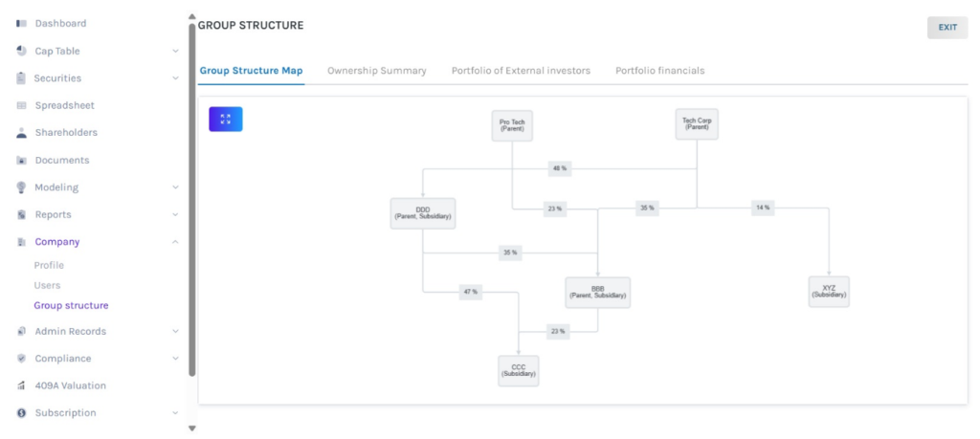Click the Documents folder icon
Viewport: 980px width, 439px height.
click(21, 161)
